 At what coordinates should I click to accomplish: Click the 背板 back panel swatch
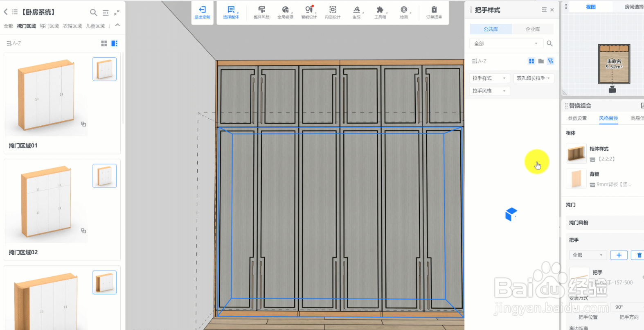tap(576, 179)
